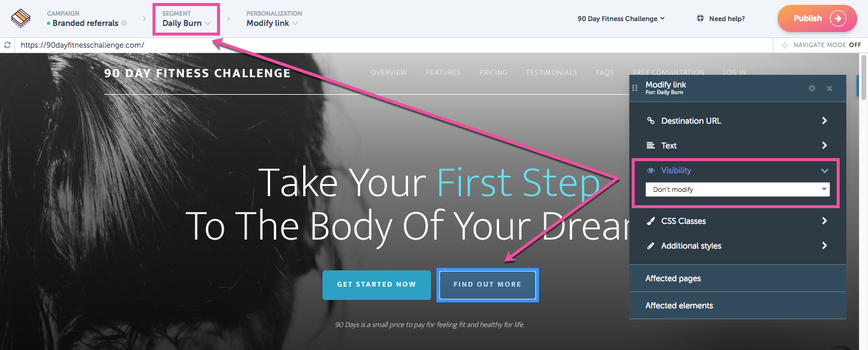This screenshot has height=350, width=868.
Task: Click the Modify link panel settings gear
Action: [812, 88]
